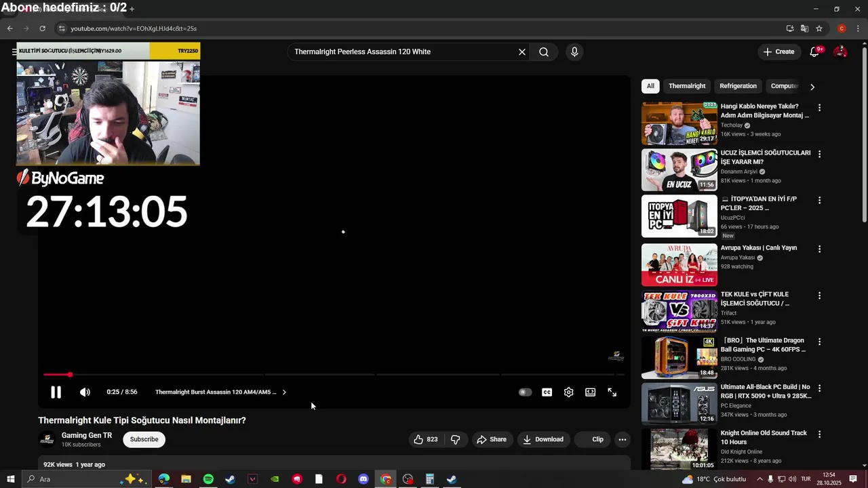Open 'Avrupa Yakası | Canlı Yayın' title

pos(758,248)
